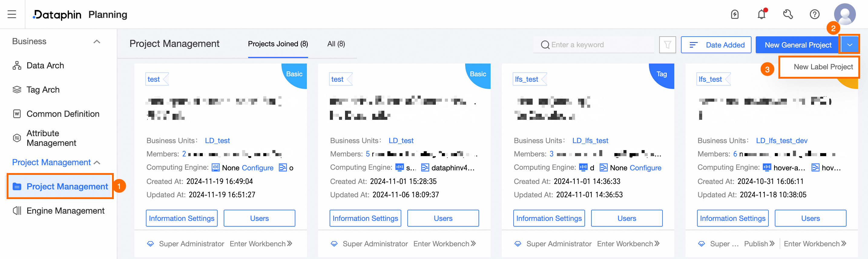868x259 pixels.
Task: Enter Workbench on the LD_lfs_test card
Action: (x=628, y=244)
